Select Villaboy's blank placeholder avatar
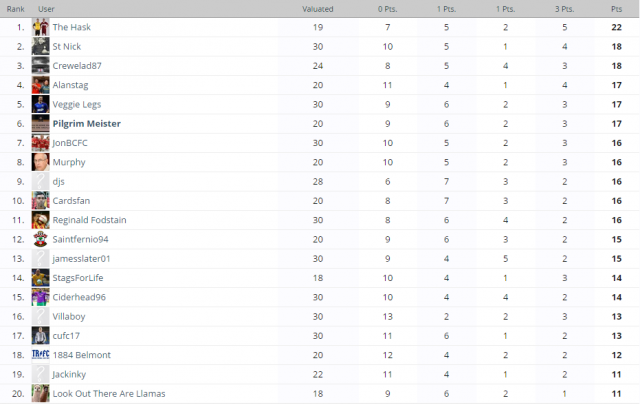 [x=40, y=317]
